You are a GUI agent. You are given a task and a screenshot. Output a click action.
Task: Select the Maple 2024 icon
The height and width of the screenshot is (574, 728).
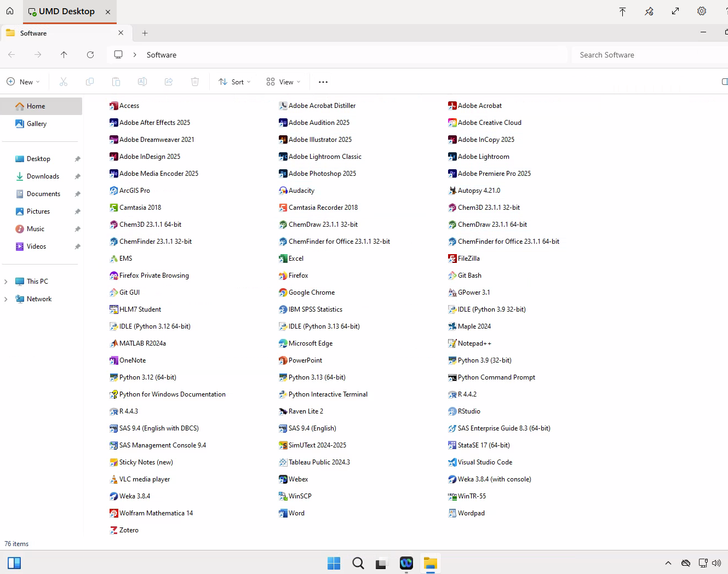469,326
